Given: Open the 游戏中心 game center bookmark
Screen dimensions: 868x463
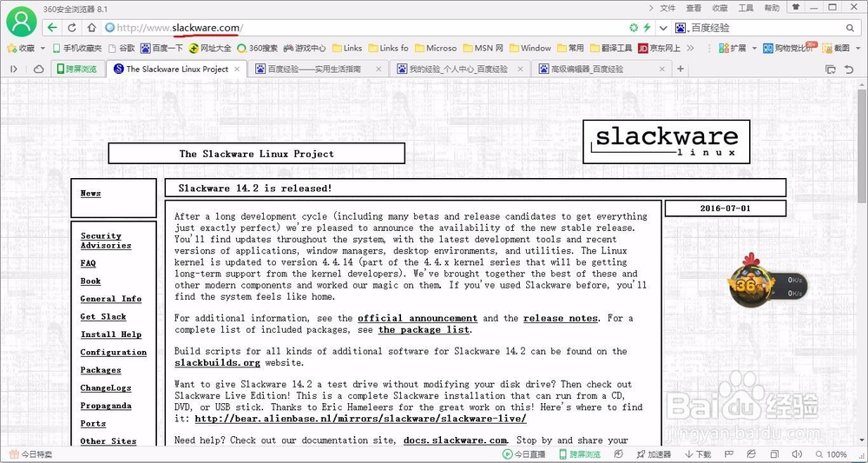Looking at the screenshot, I should pos(305,48).
